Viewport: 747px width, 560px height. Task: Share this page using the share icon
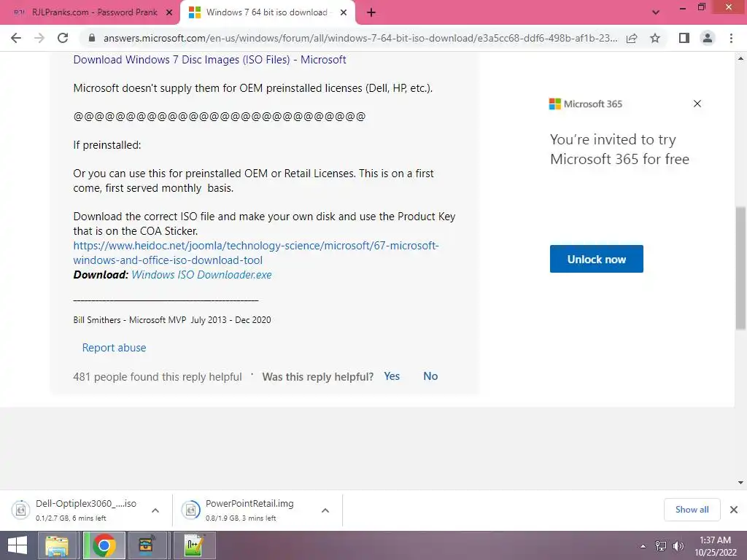[x=632, y=38]
